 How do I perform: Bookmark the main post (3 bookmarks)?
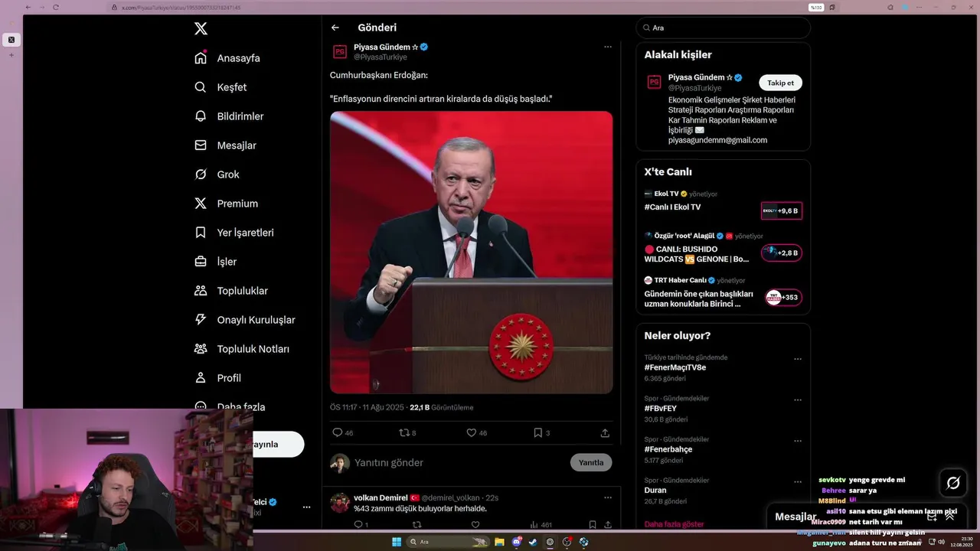point(541,432)
